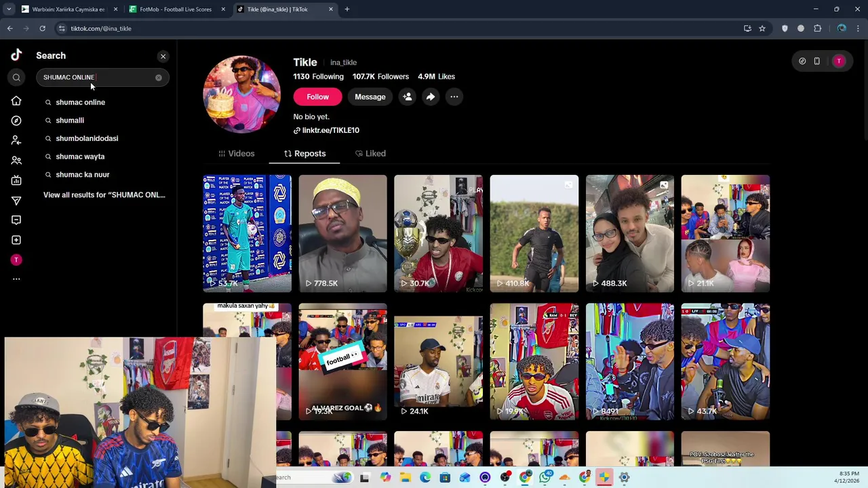Clear the search text field
868x488 pixels.
pyautogui.click(x=159, y=77)
